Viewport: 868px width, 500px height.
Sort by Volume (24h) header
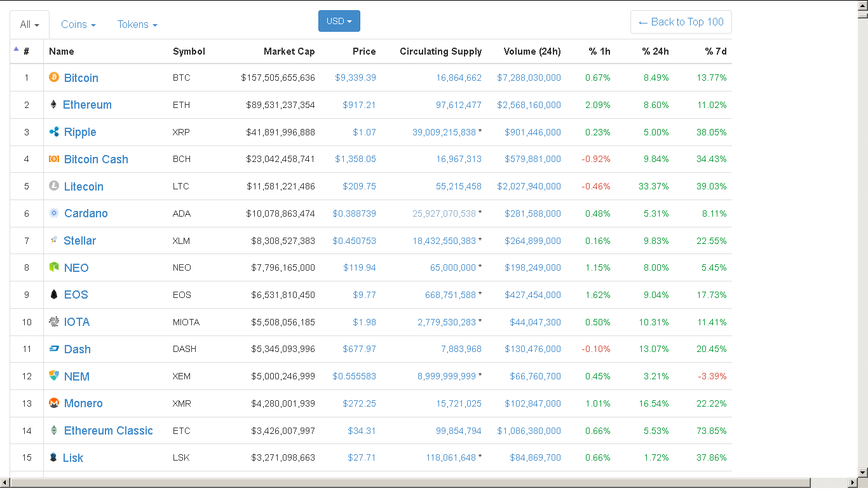coord(532,51)
